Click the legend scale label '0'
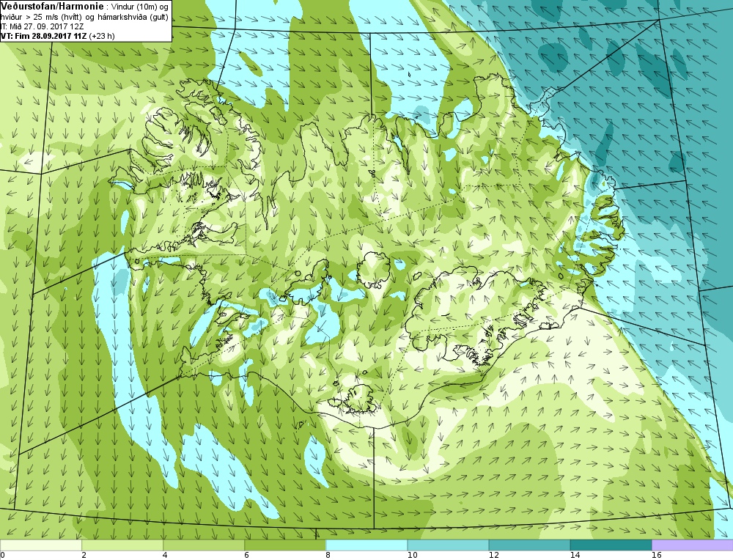This screenshot has height=560, width=733. pyautogui.click(x=2, y=556)
